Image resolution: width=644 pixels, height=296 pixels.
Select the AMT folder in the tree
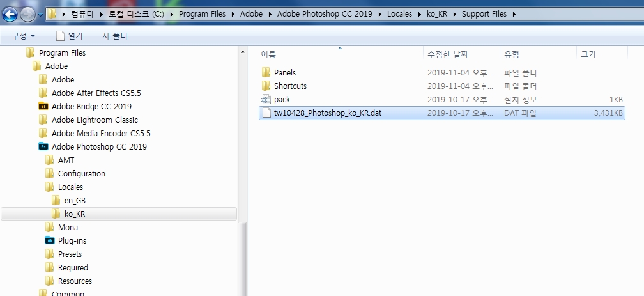(x=66, y=160)
